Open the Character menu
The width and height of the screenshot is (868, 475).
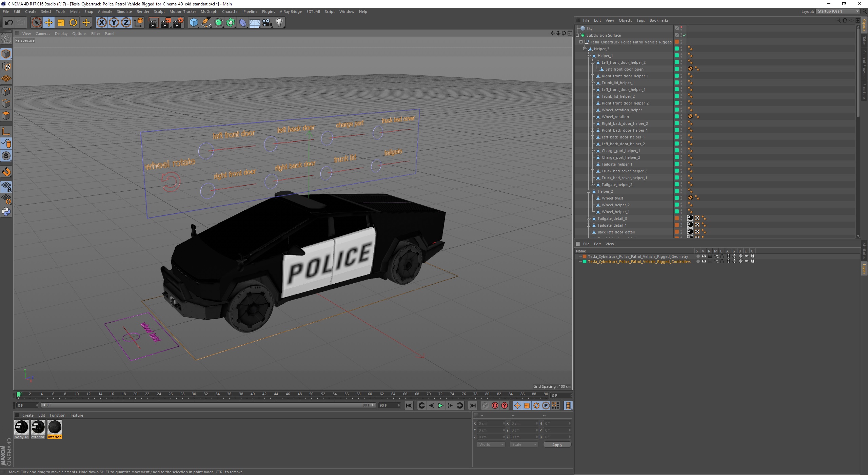tap(230, 12)
